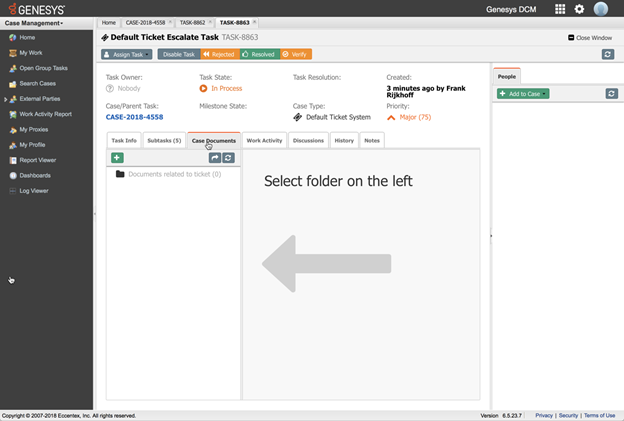This screenshot has height=421, width=624.
Task: Open the CASE-2018-4558 parent case link
Action: click(x=135, y=117)
